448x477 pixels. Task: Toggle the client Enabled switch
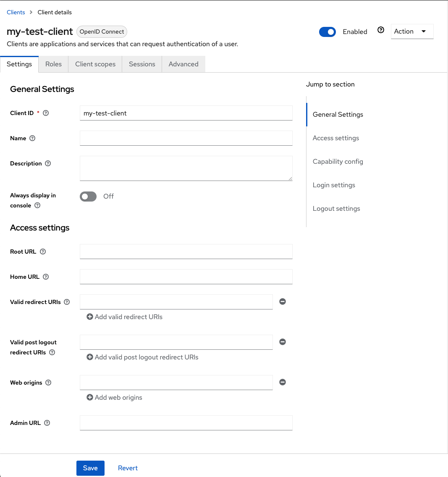click(327, 32)
